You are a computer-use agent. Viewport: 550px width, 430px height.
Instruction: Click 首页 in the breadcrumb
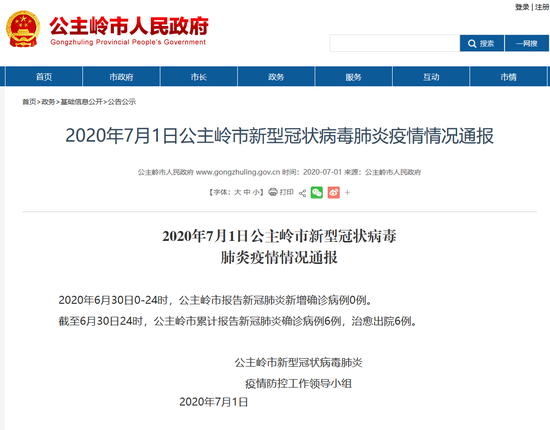[x=29, y=102]
